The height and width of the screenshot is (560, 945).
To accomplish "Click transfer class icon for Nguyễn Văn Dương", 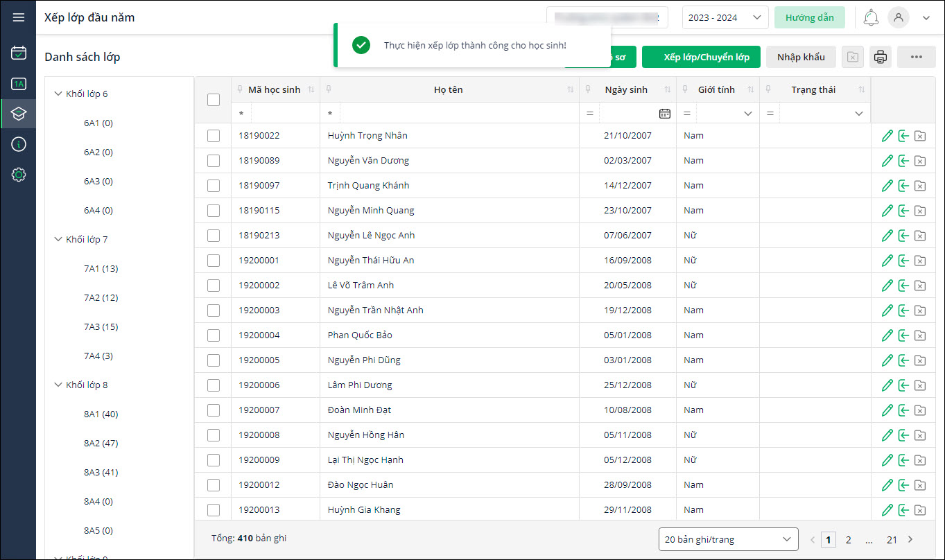I will 903,161.
